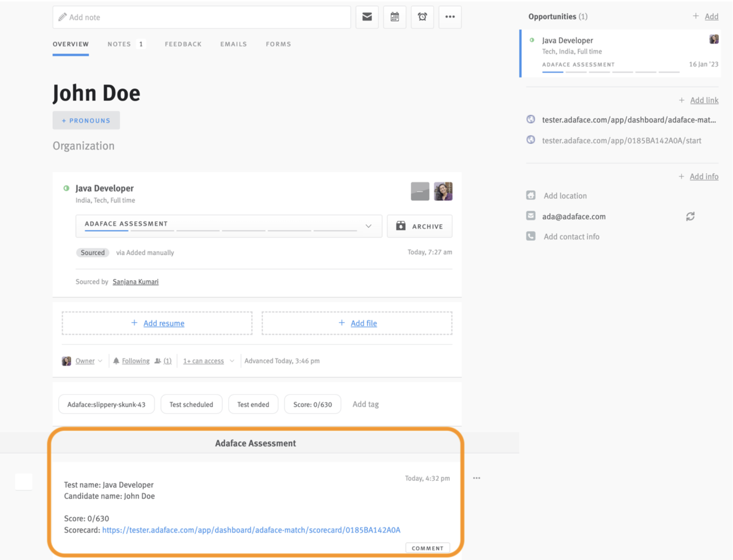
Task: Click the Comment button
Action: tap(427, 548)
